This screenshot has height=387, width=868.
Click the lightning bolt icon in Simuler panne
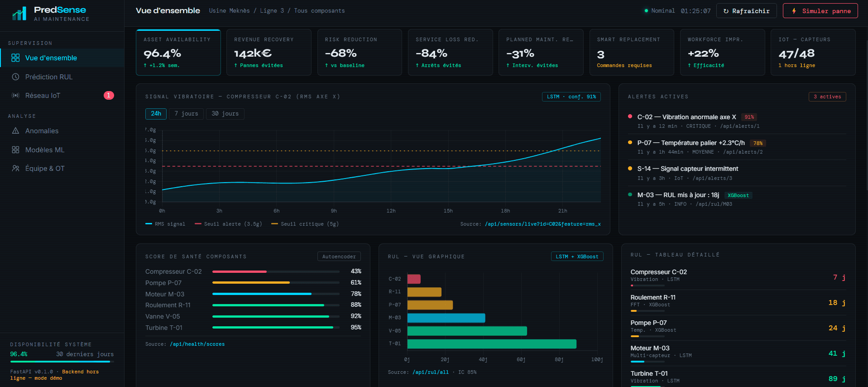(794, 11)
